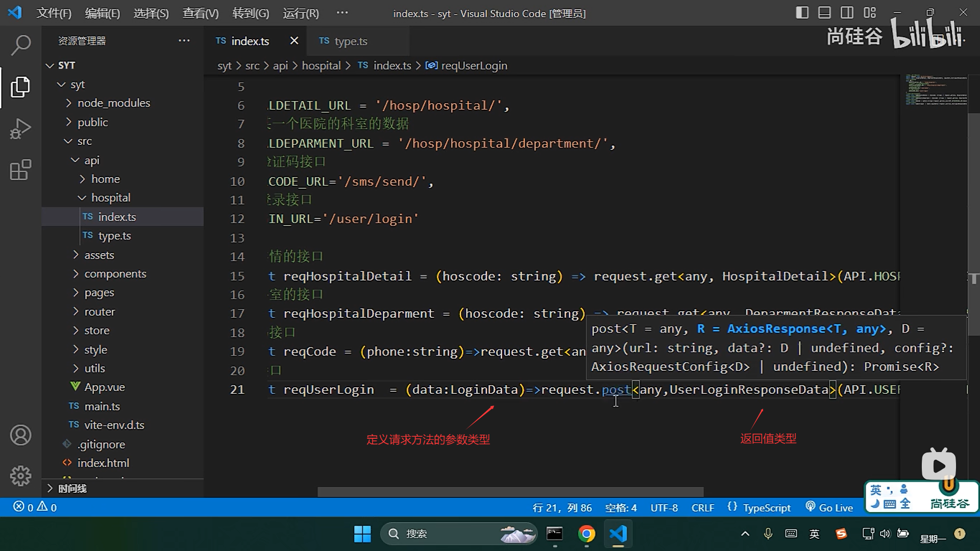Viewport: 980px width, 551px height.
Task: Open the Search view in activity bar
Action: click(x=20, y=45)
